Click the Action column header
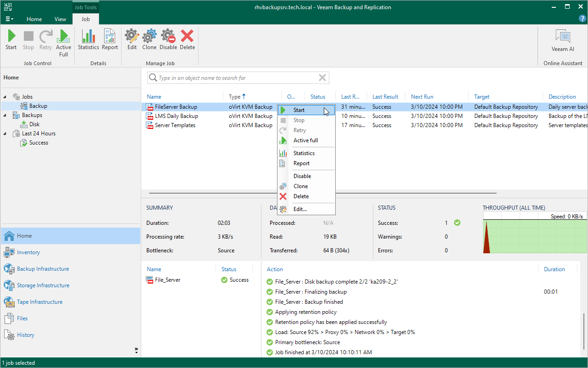 pyautogui.click(x=275, y=269)
